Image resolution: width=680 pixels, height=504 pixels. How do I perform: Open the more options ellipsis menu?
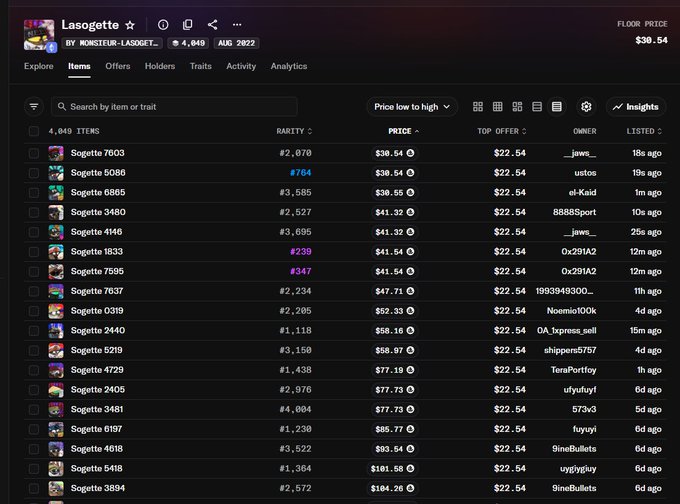[237, 25]
